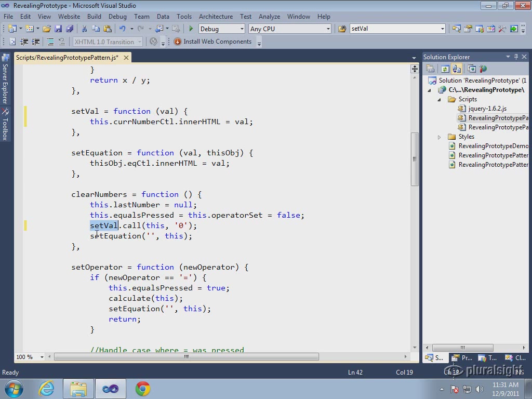The height and width of the screenshot is (399, 532).
Task: Click the Cut scissors icon
Action: (84, 29)
